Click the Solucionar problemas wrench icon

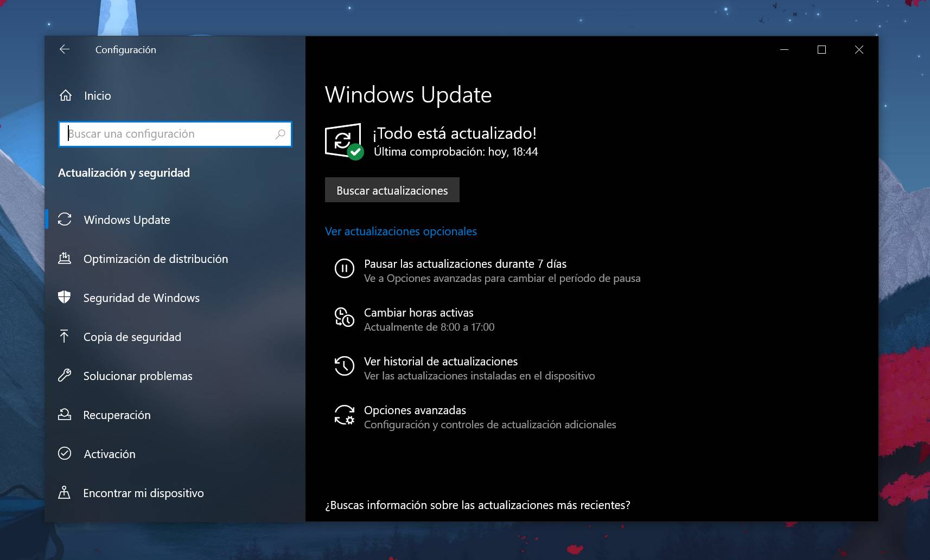pyautogui.click(x=65, y=375)
